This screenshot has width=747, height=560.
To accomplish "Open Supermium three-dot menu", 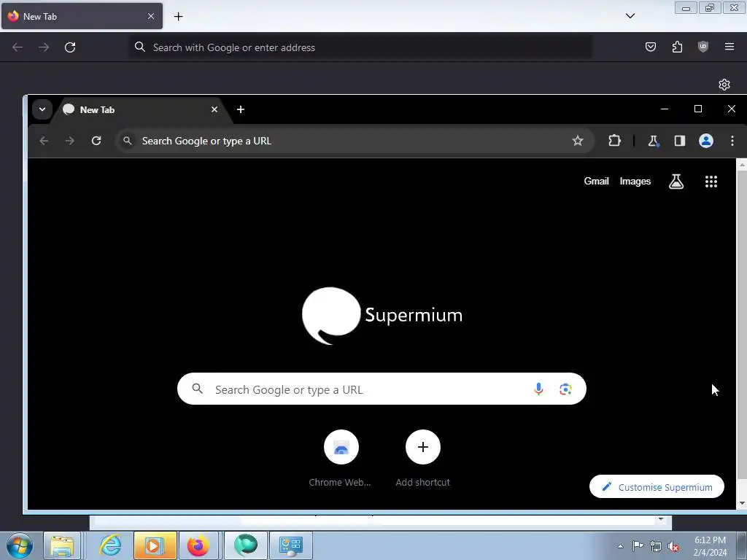I will pos(732,141).
